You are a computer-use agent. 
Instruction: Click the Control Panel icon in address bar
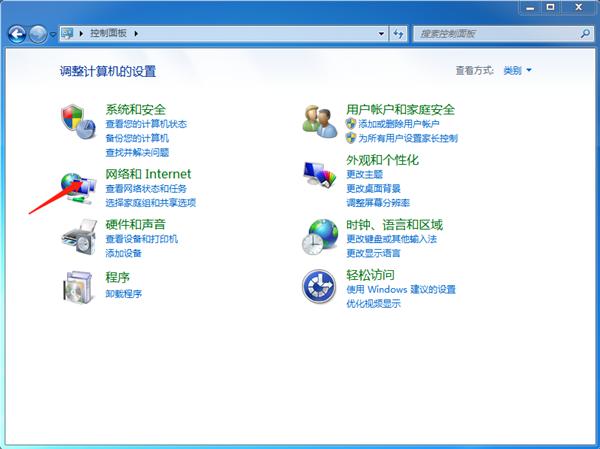pos(67,33)
